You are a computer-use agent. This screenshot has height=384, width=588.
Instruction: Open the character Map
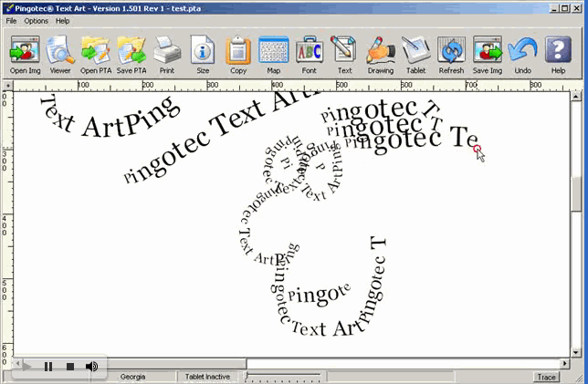click(x=273, y=55)
